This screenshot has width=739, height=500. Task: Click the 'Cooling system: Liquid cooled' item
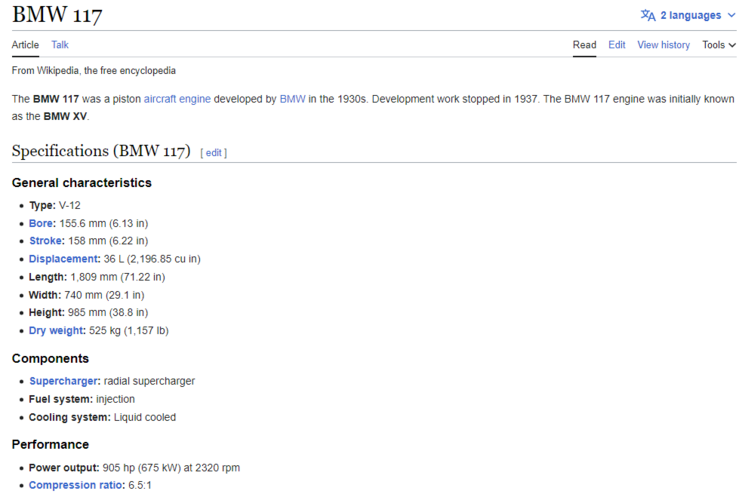(x=102, y=417)
